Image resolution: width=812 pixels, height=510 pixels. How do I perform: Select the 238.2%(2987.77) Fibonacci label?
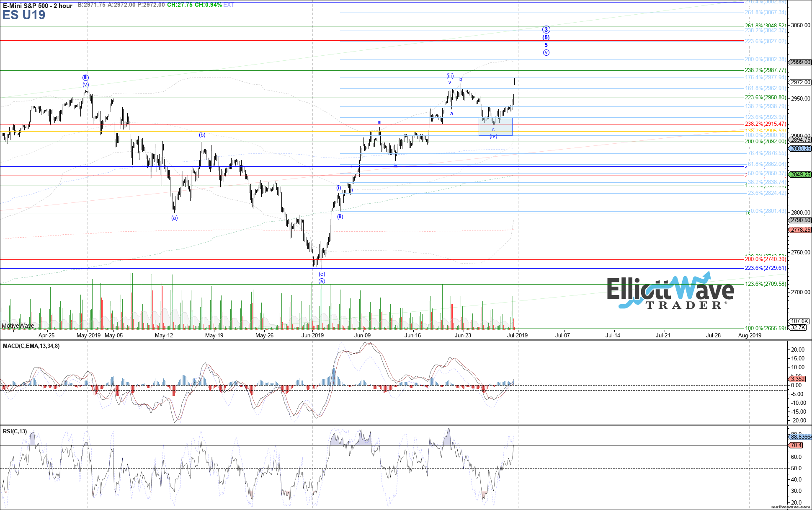(765, 70)
